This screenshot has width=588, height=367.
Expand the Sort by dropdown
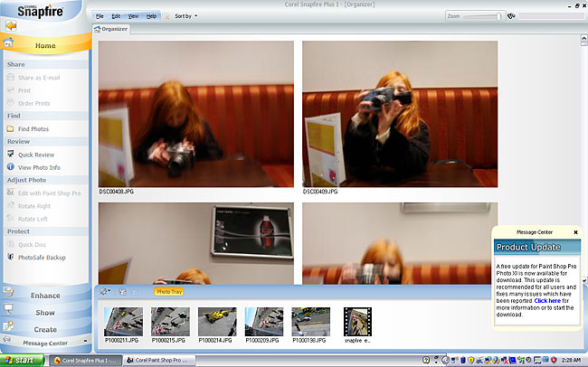(x=185, y=16)
